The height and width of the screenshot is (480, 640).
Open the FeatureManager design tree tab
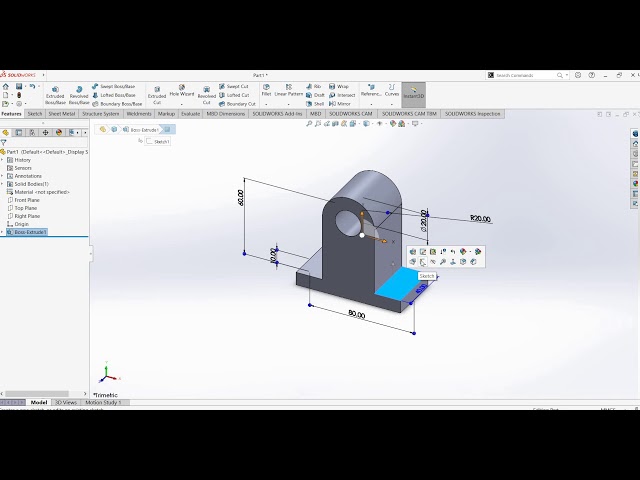(6, 133)
